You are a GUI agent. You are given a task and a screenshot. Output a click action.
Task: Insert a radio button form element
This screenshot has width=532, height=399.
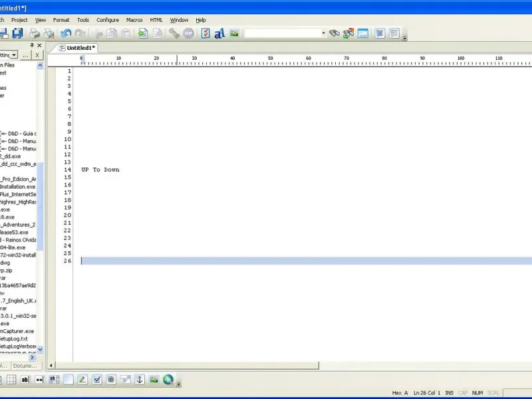click(x=111, y=379)
